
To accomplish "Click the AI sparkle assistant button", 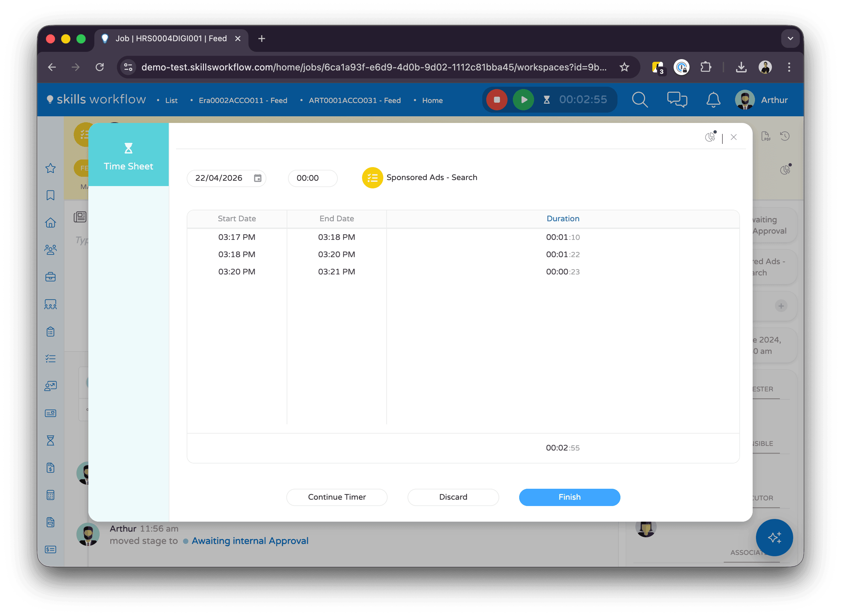I will coord(774,537).
